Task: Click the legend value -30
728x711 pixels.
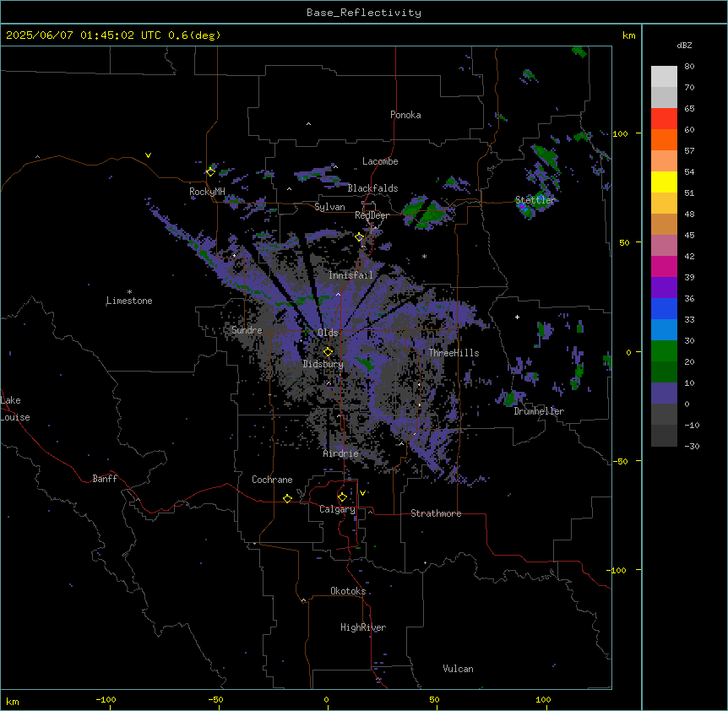Action: click(x=692, y=447)
